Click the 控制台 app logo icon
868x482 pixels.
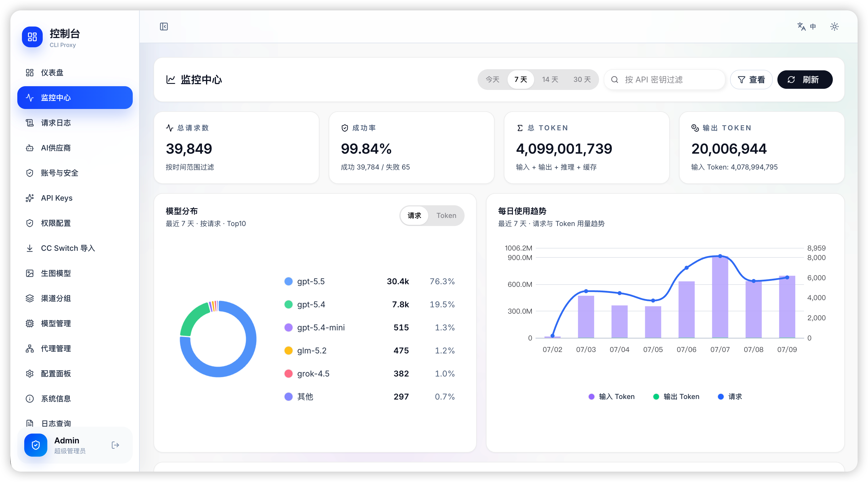(32, 37)
